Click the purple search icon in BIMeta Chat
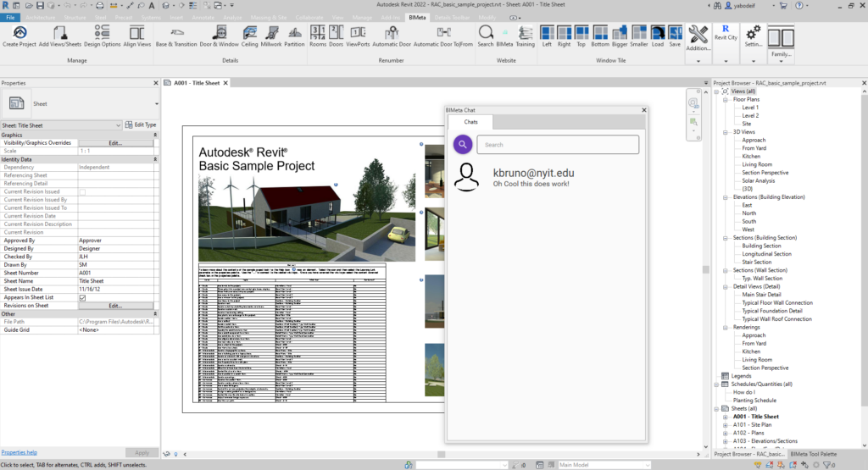This screenshot has height=470, width=868. pyautogui.click(x=463, y=144)
